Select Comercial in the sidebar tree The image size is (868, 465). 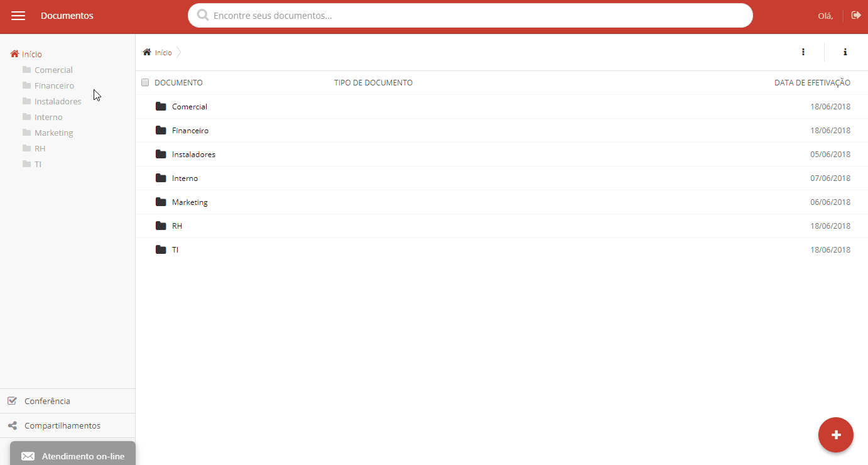pos(53,70)
